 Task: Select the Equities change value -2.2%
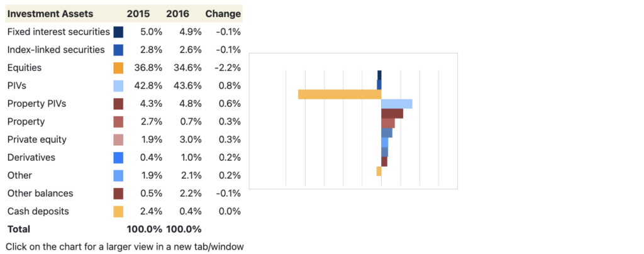[x=227, y=68]
